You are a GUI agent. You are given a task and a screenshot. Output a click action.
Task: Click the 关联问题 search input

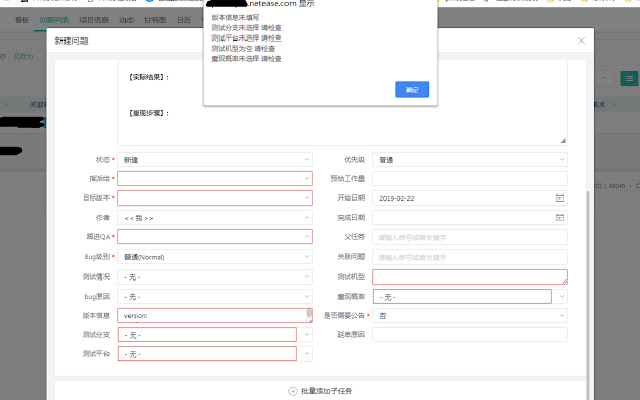click(x=469, y=257)
